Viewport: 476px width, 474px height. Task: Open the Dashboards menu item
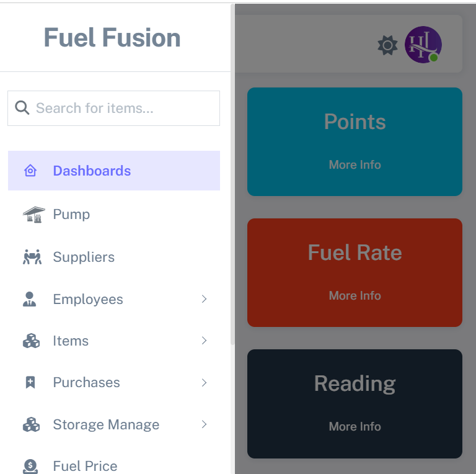pos(92,171)
